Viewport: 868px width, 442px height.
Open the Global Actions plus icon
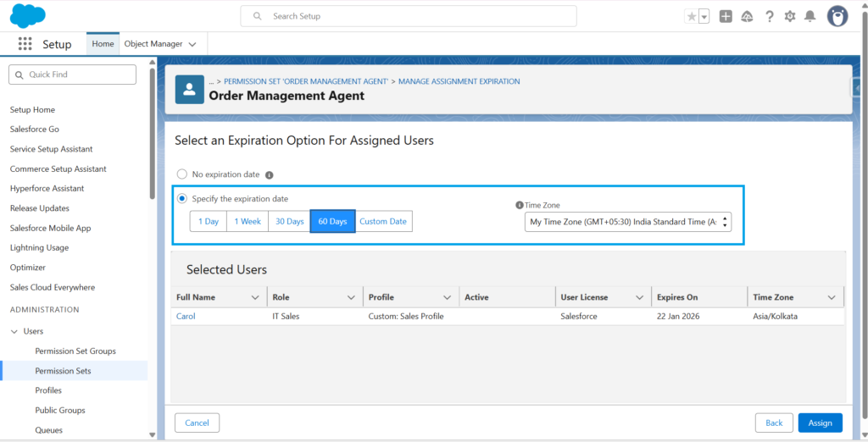[x=726, y=16]
